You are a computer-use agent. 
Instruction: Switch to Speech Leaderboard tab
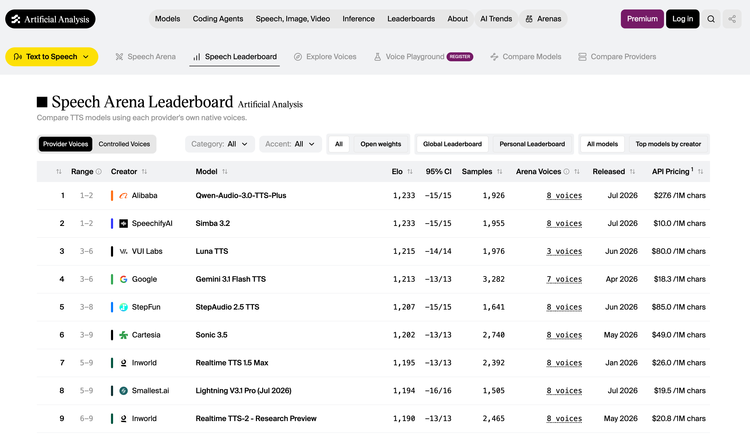(x=234, y=56)
